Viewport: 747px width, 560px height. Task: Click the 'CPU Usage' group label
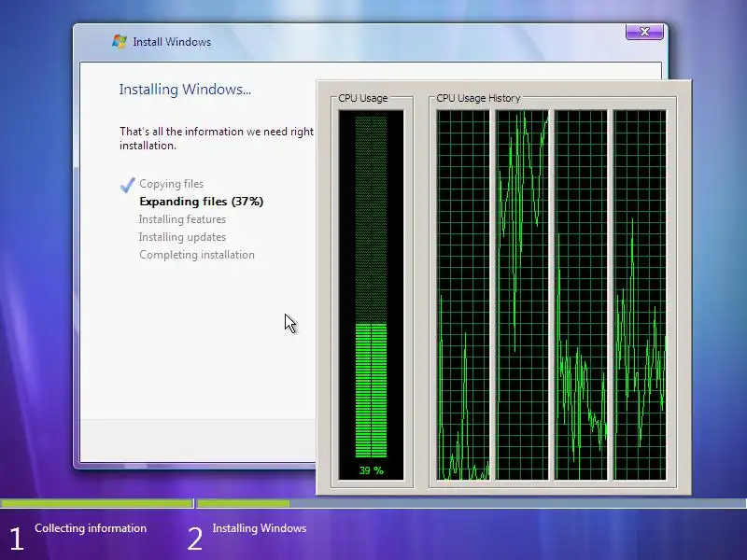point(363,98)
